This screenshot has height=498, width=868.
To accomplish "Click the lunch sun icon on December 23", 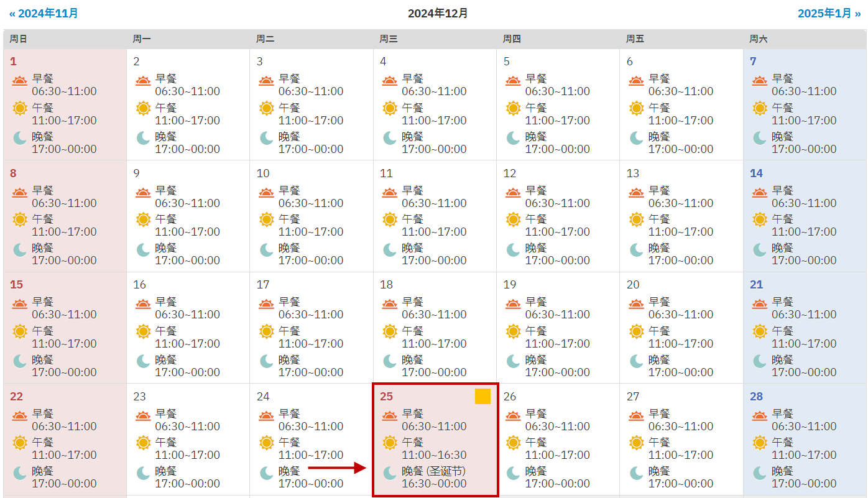I will tap(144, 443).
